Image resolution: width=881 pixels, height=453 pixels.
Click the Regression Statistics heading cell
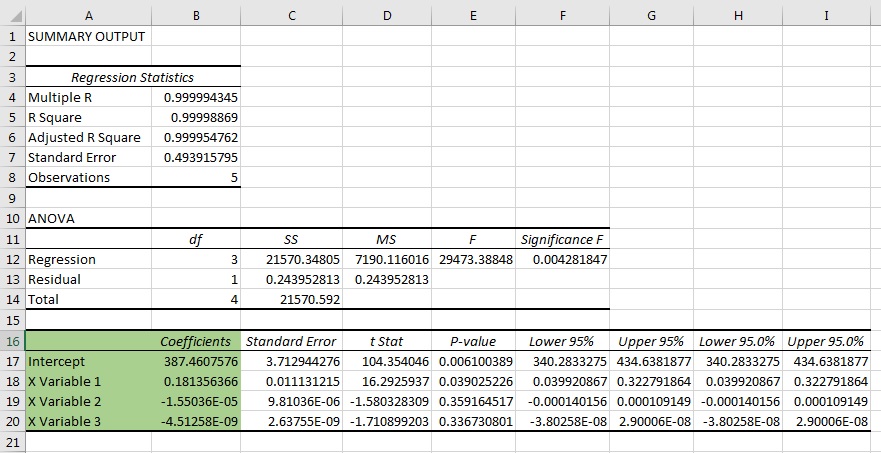pos(133,77)
